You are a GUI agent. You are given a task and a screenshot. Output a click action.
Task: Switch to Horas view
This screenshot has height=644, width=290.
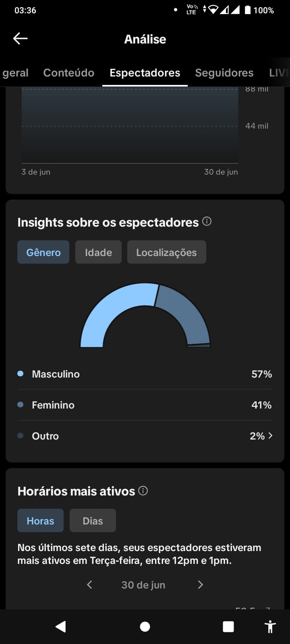pyautogui.click(x=40, y=520)
